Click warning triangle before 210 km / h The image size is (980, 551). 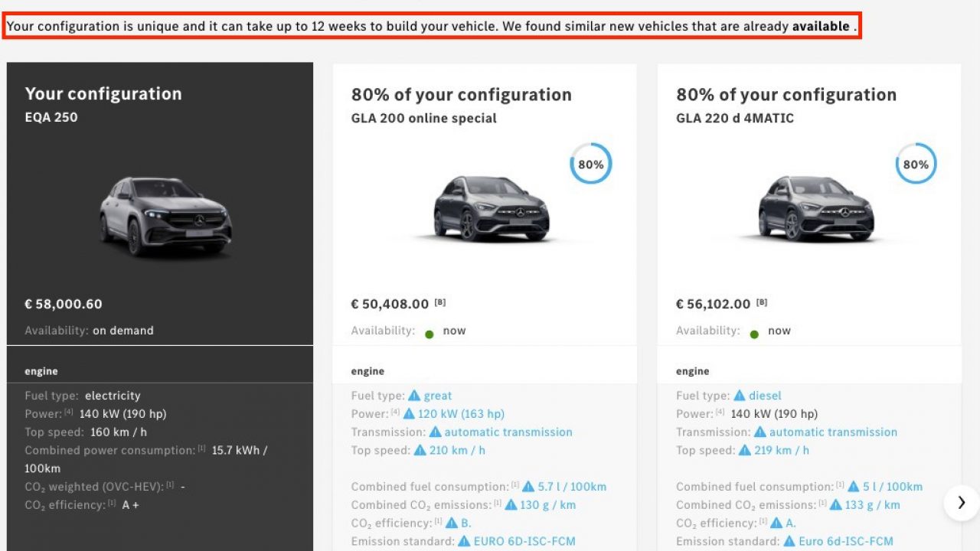pyautogui.click(x=420, y=450)
